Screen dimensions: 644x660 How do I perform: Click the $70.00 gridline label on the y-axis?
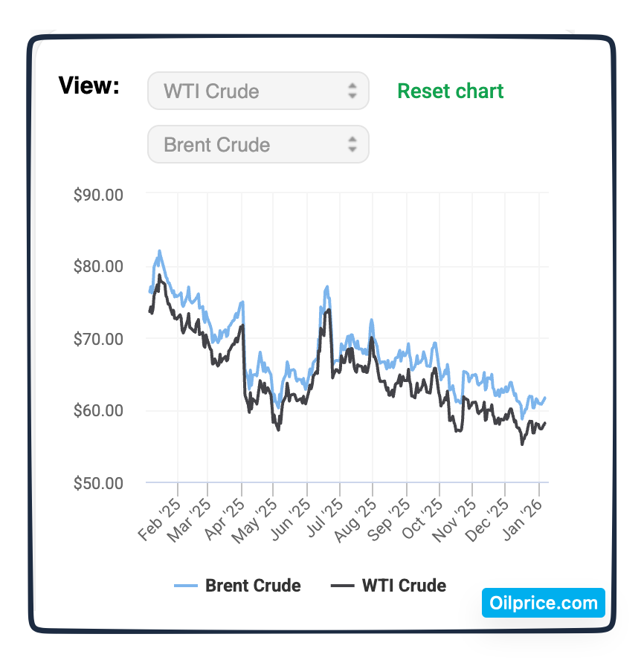[98, 339]
